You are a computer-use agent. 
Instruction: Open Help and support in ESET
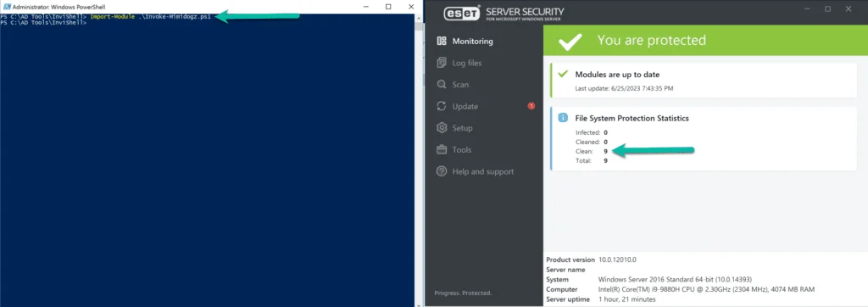[x=483, y=171]
